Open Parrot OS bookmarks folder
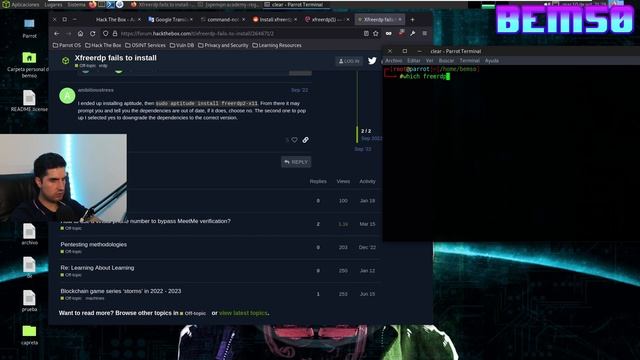Image resolution: width=640 pixels, height=360 pixels. point(67,45)
